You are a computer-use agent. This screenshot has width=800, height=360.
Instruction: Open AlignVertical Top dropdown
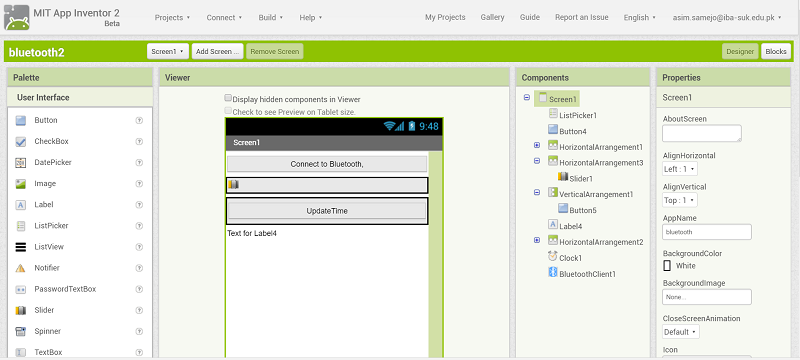point(680,200)
